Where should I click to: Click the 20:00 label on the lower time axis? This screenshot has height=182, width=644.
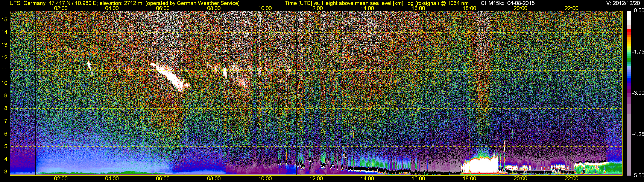(x=521, y=179)
